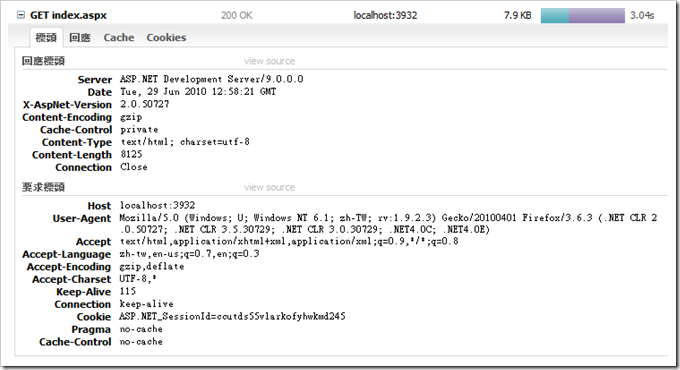680x370 pixels.
Task: Click the localhost:3932 domain column
Action: point(385,16)
